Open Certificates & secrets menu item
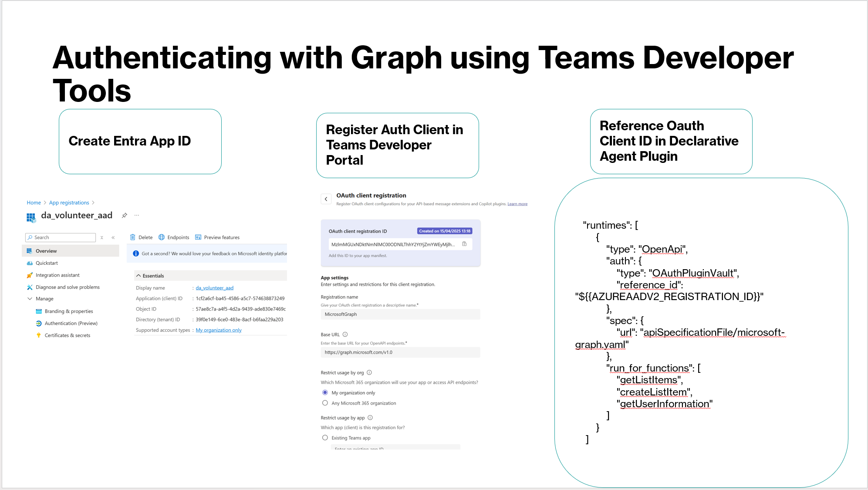Viewport: 868px width, 490px height. (67, 335)
